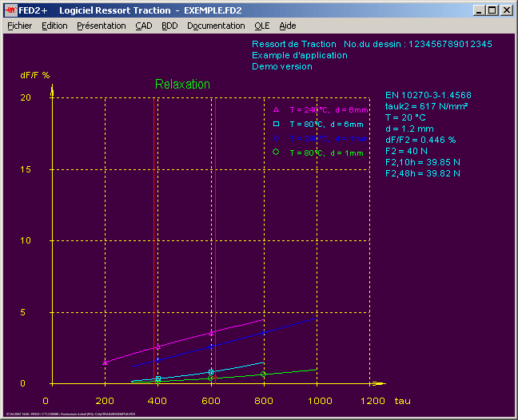Click the green circle legend marker
Image resolution: width=518 pixels, height=420 pixels.
276,152
